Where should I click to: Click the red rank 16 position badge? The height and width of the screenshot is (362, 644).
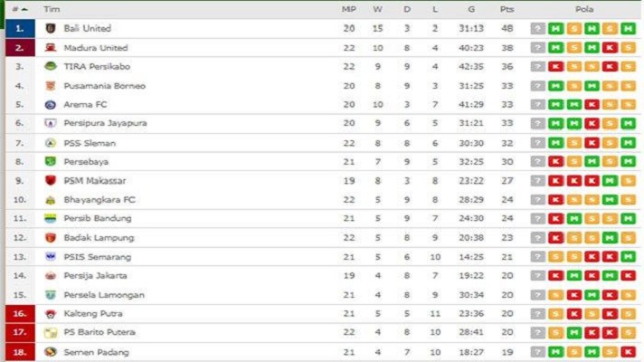pyautogui.click(x=19, y=313)
